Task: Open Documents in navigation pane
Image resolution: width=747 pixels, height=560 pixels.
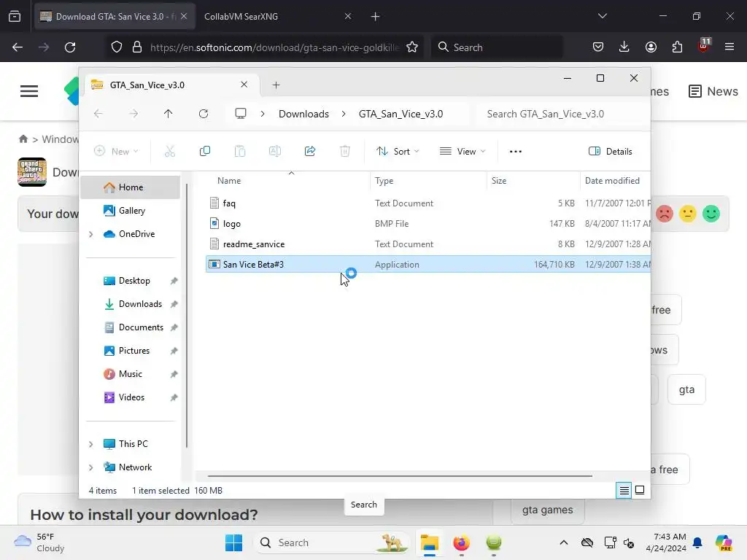Action: point(140,327)
